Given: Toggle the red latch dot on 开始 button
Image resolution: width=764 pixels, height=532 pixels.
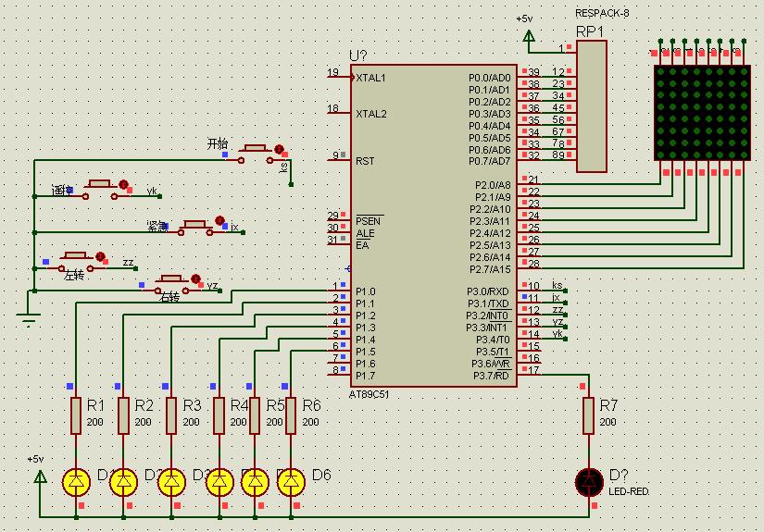Looking at the screenshot, I should point(279,149).
